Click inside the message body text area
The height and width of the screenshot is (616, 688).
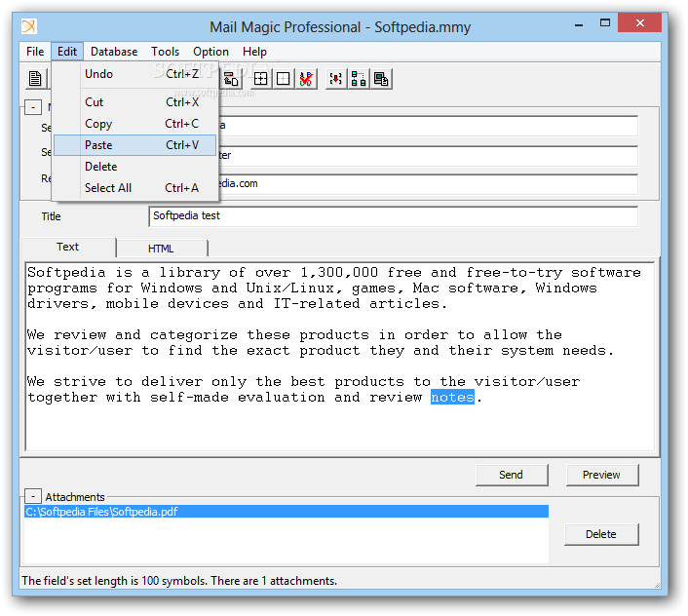340,357
